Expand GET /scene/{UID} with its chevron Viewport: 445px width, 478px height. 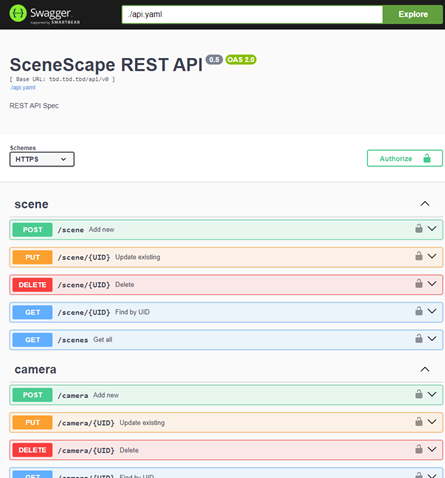[x=432, y=311]
